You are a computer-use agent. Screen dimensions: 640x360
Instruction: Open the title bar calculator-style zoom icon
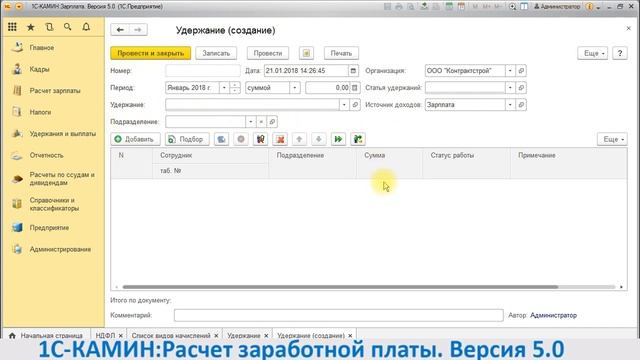pos(513,7)
